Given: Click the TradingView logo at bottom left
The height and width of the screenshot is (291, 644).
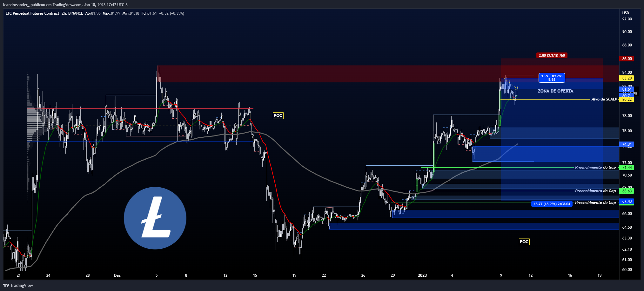Looking at the screenshot, I should [x=18, y=285].
